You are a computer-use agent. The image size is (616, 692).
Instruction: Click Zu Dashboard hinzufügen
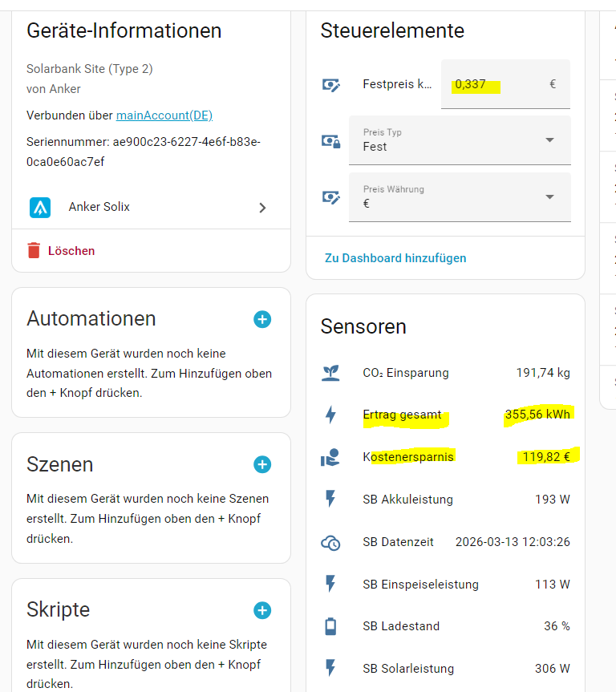[395, 258]
